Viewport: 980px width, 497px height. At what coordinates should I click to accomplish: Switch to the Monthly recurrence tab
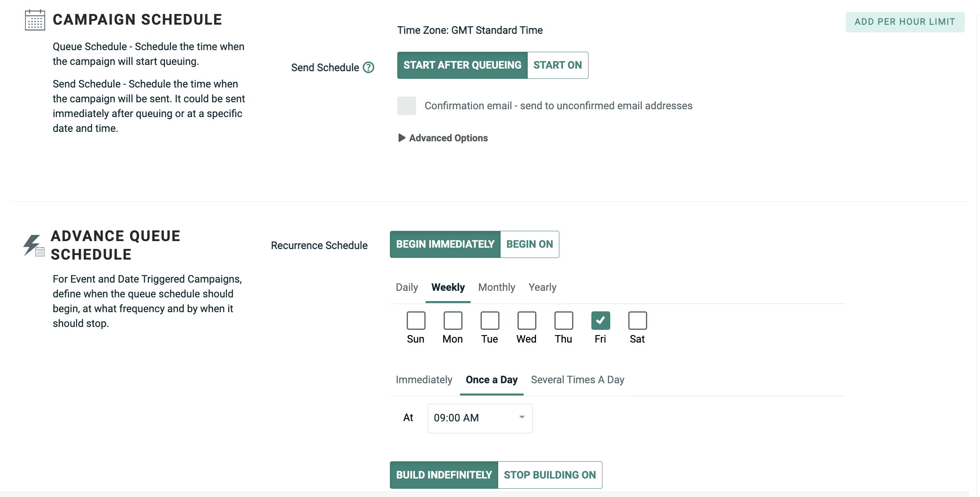(x=497, y=287)
